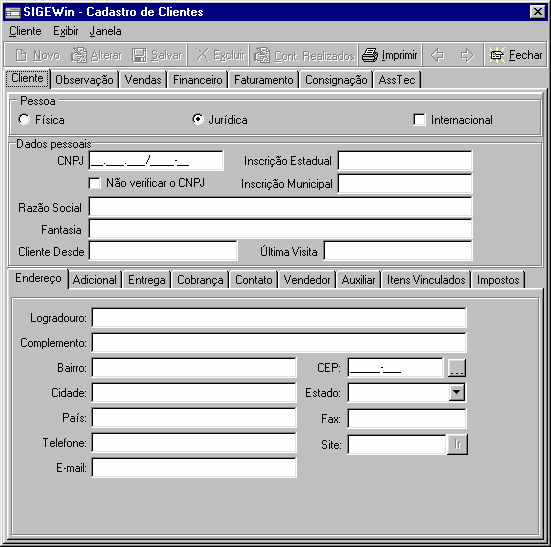Open the Exibir menu
This screenshot has width=551, height=547.
click(66, 31)
